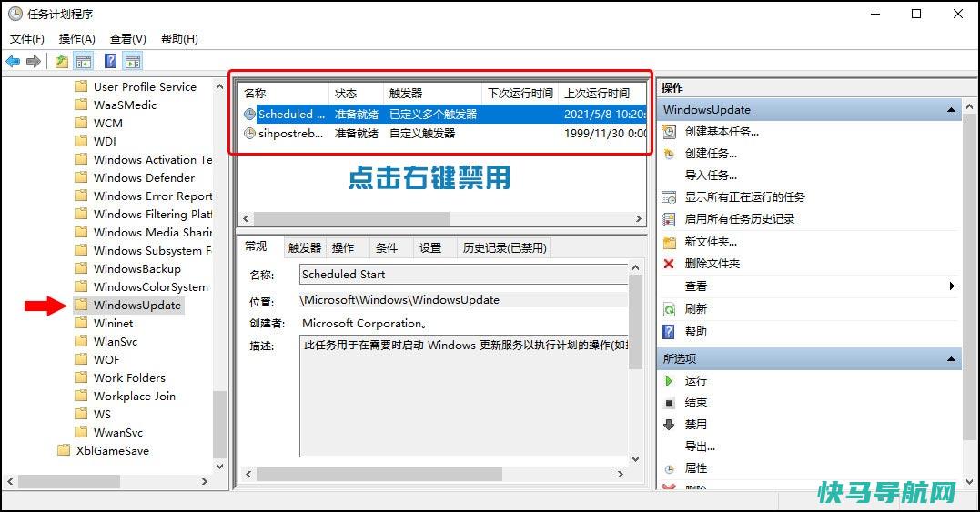Click the tree pane vertical scrollbar down arrow
The height and width of the screenshot is (512, 980).
(x=219, y=466)
